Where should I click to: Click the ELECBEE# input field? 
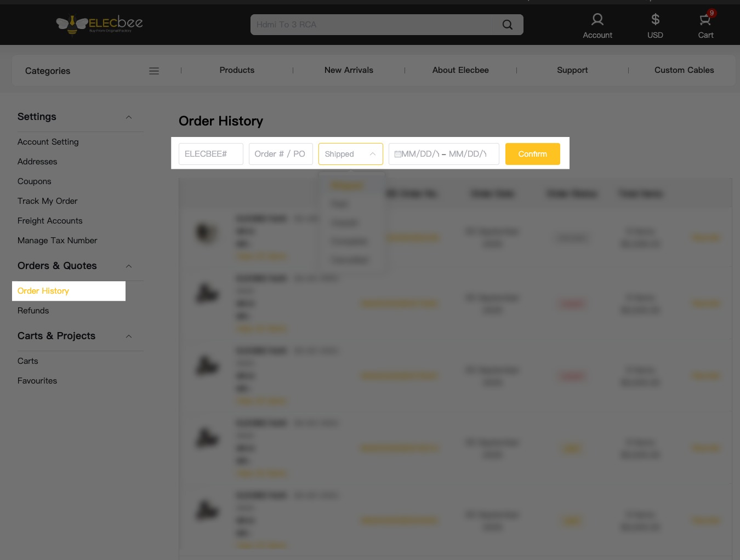(210, 154)
